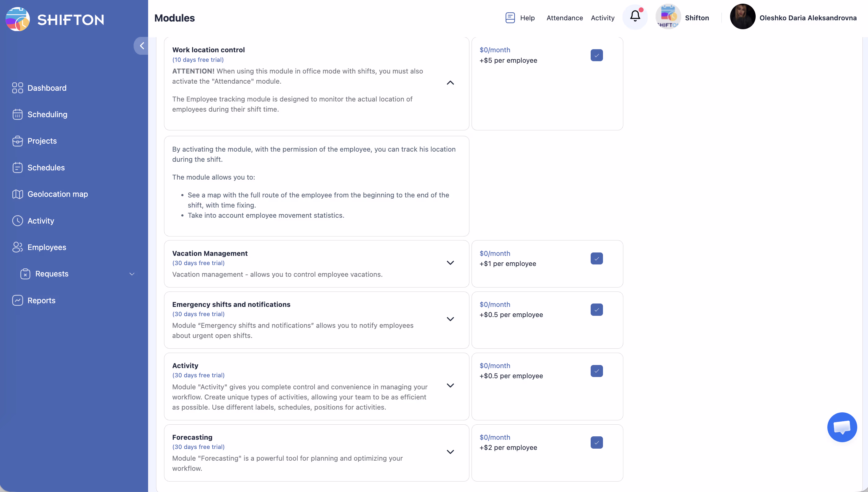
Task: Collapse the Work location control description
Action: tap(450, 83)
